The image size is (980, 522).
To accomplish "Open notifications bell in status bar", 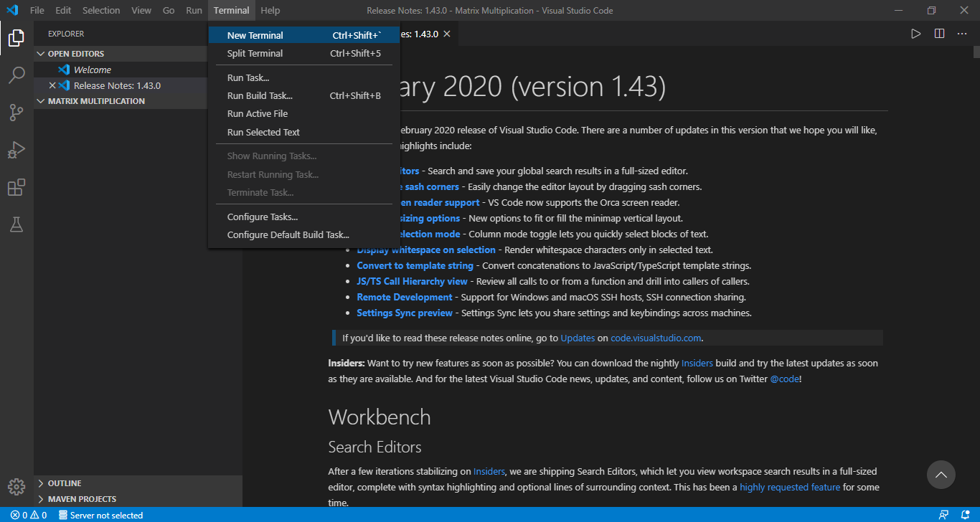I will pos(965,515).
